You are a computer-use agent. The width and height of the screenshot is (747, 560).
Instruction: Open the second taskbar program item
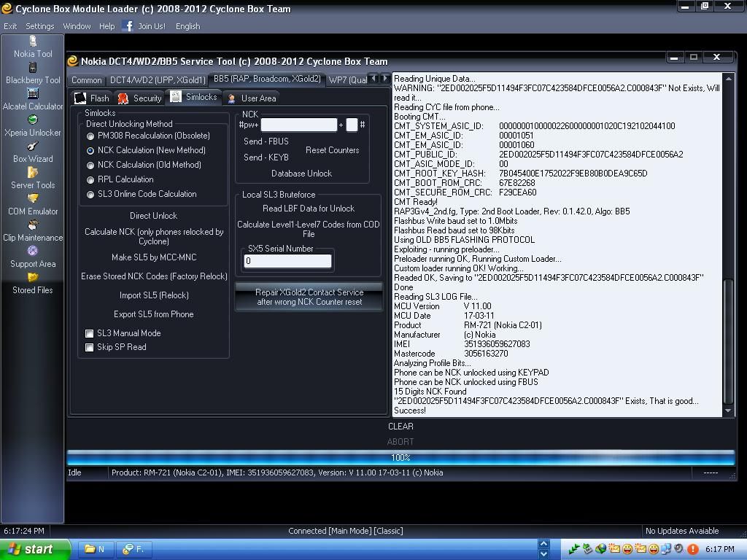[133, 549]
